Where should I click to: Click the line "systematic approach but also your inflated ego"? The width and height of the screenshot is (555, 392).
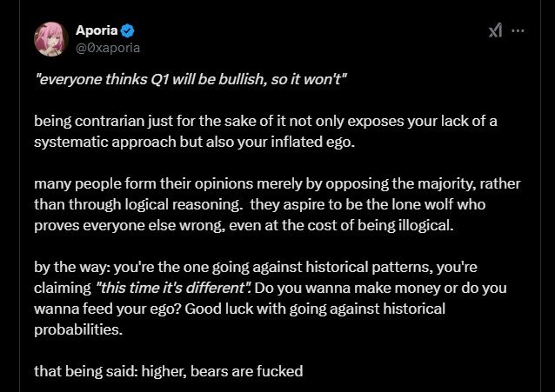tap(194, 143)
